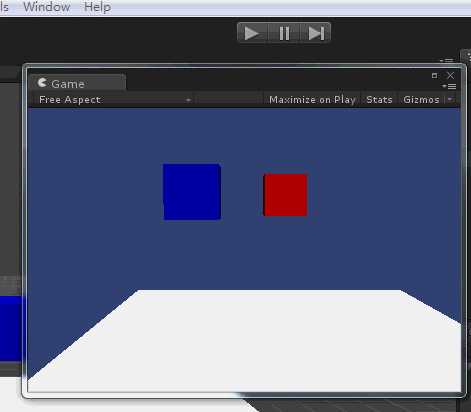Maximize the floating Game window
This screenshot has width=471, height=412.
click(434, 76)
